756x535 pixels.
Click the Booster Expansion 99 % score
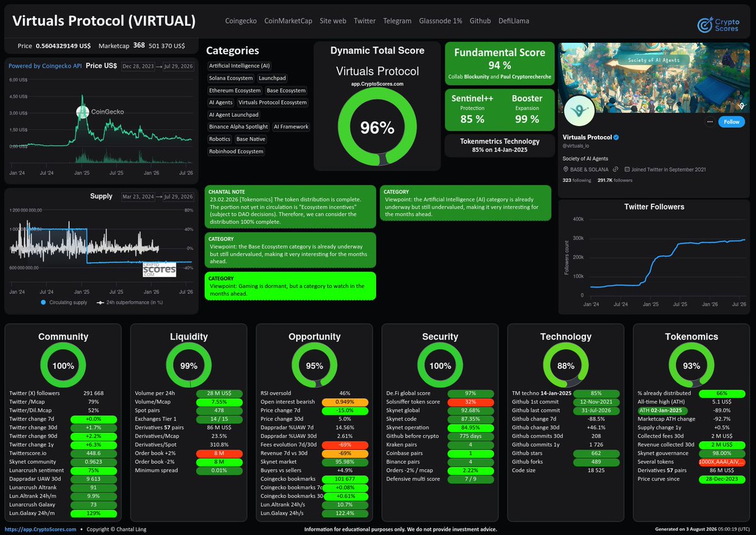pyautogui.click(x=527, y=109)
